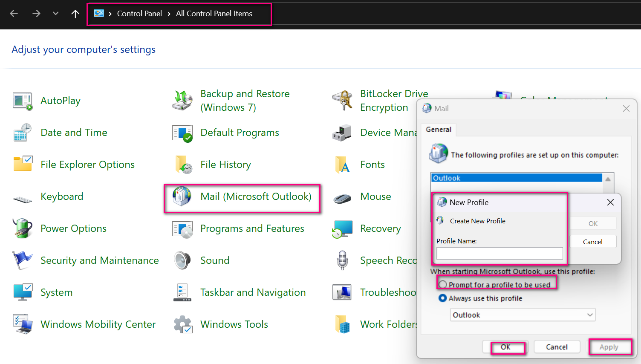Select the Sound speaker icon
The width and height of the screenshot is (641, 364).
pyautogui.click(x=182, y=260)
